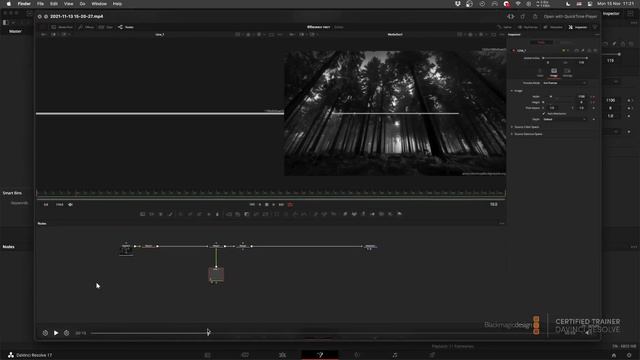Open Project Manager home icon in DaVinci Resolve
The image size is (640, 360).
click(614, 356)
